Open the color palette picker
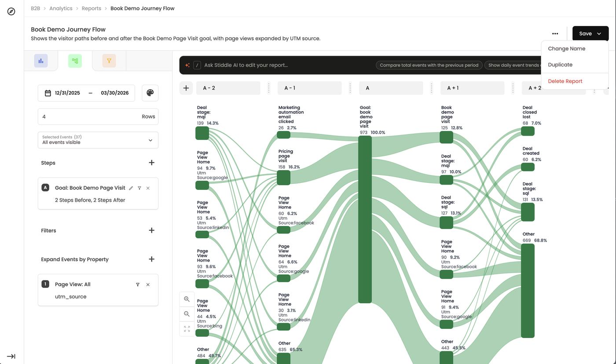The height and width of the screenshot is (364, 616). pos(150,93)
